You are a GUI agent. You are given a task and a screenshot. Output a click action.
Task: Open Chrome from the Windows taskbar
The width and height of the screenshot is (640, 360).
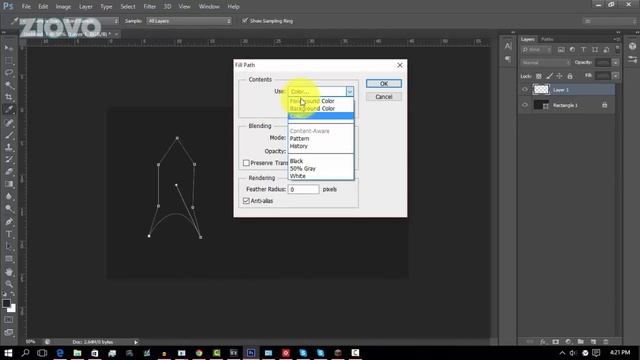tap(199, 353)
